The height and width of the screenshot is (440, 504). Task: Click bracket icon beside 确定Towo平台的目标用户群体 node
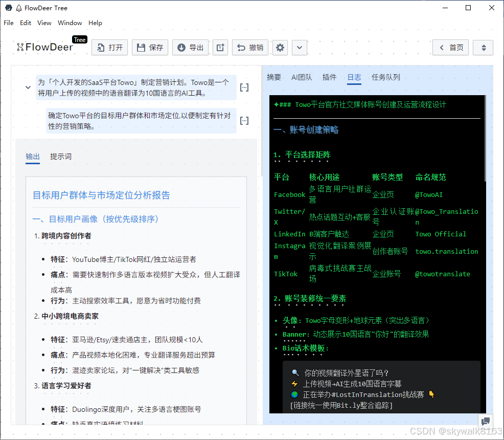[x=244, y=121]
